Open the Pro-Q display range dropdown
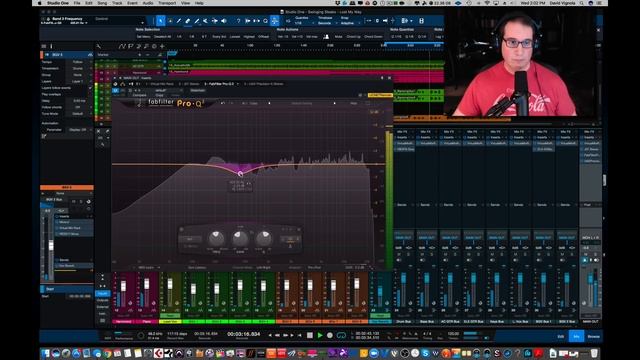The width and height of the screenshot is (640, 360). [x=374, y=111]
